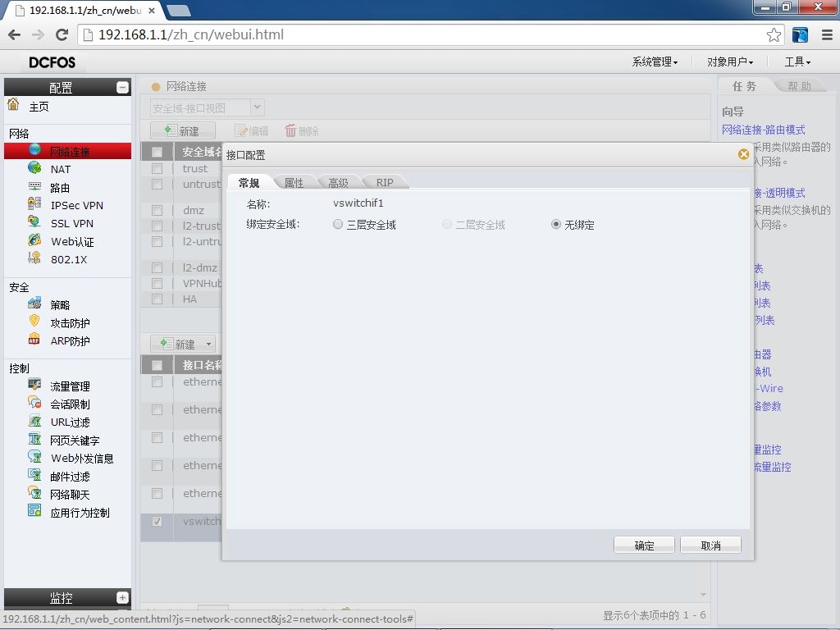Screen dimensions: 840x630
Task: Switch to 高级 tab
Action: 338,183
